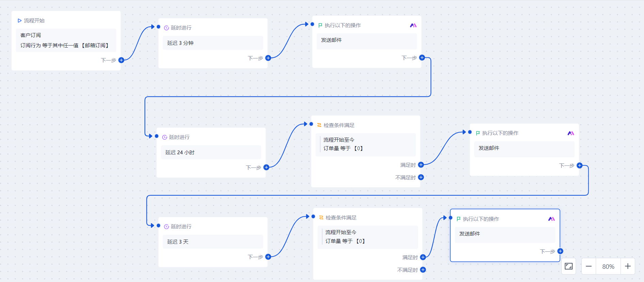The height and width of the screenshot is (282, 644).
Task: Click the plus next to 延迟 3 分钟 node's 下一步
Action: (268, 58)
